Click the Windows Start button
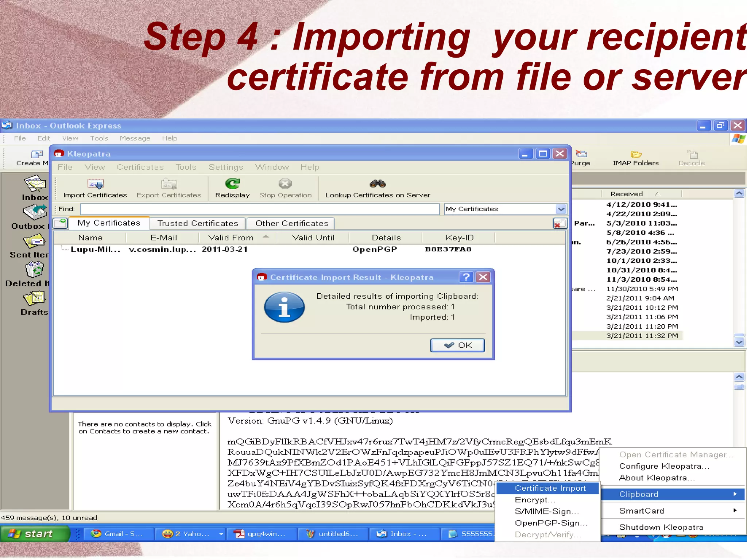The image size is (747, 560). [x=35, y=534]
